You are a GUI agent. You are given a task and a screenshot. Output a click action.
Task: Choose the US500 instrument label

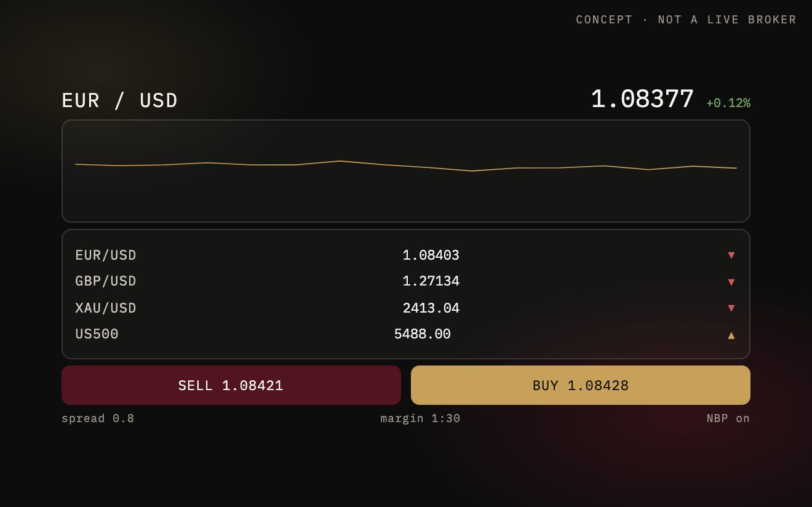coord(97,334)
